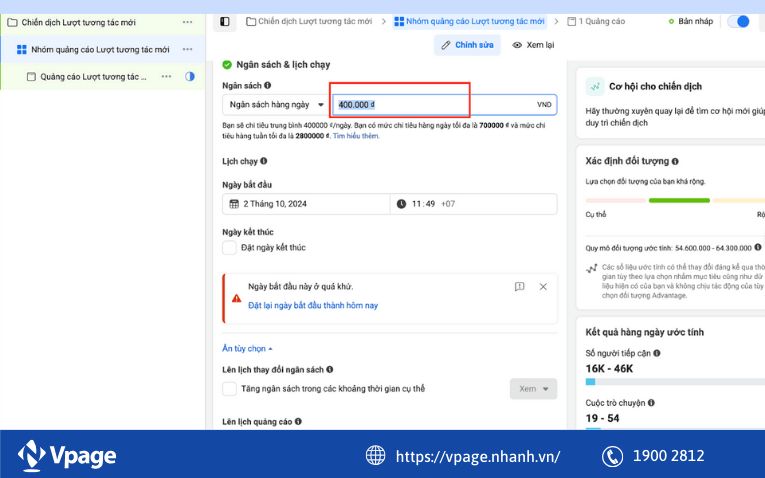Click info icon next to Lịch chạy
This screenshot has height=478, width=765.
(263, 161)
